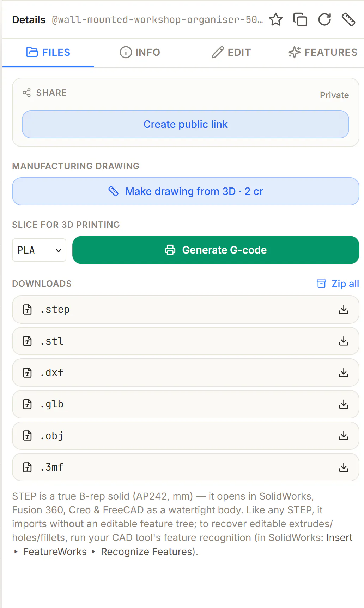Switch to the INFO tab
Image resolution: width=364 pixels, height=608 pixels.
pos(140,52)
